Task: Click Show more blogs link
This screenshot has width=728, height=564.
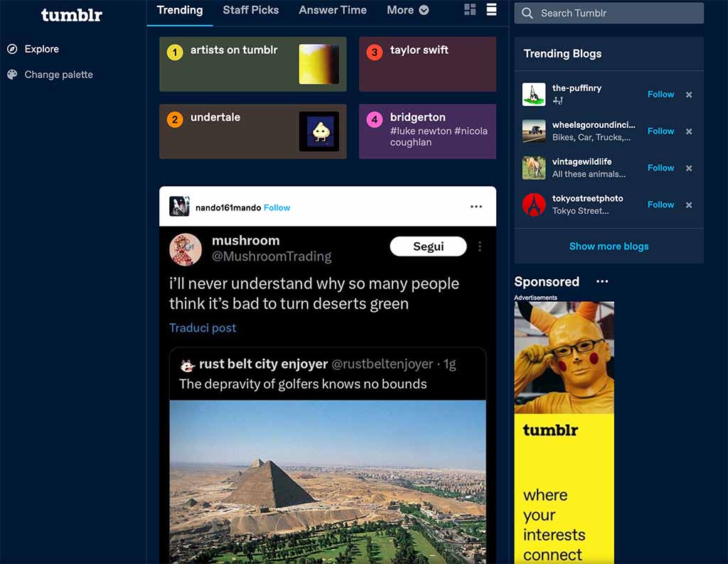Action: [609, 246]
